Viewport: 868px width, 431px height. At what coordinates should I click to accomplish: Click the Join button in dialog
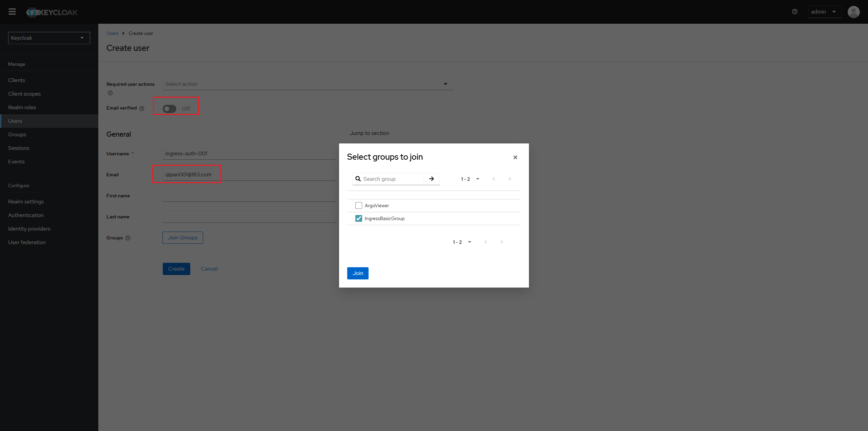pos(358,273)
